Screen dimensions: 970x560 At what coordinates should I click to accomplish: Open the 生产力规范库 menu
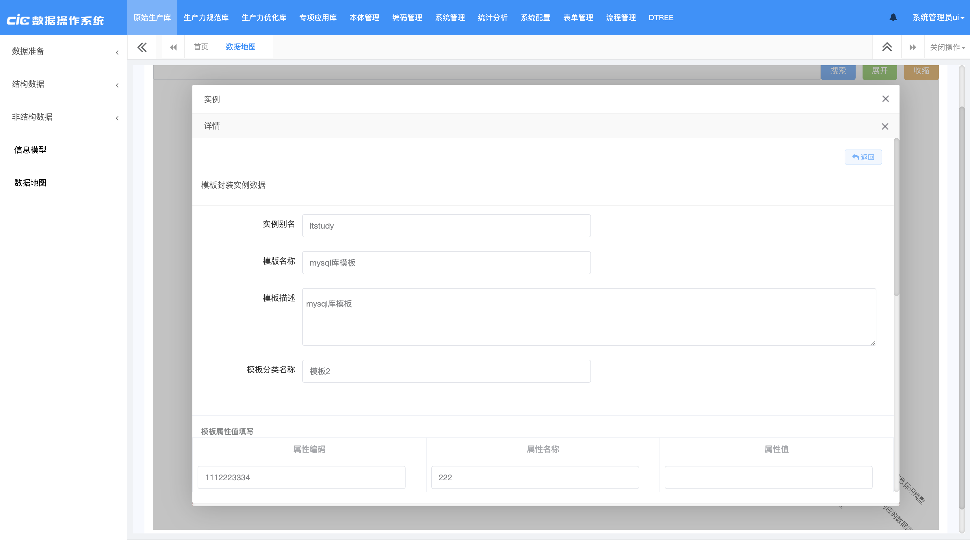[206, 18]
